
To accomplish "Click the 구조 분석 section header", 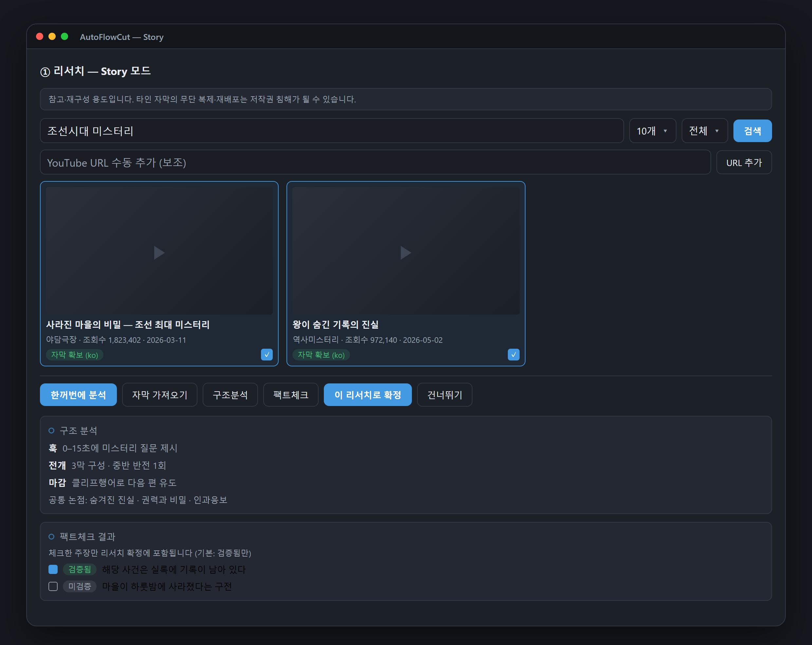I will pyautogui.click(x=78, y=430).
